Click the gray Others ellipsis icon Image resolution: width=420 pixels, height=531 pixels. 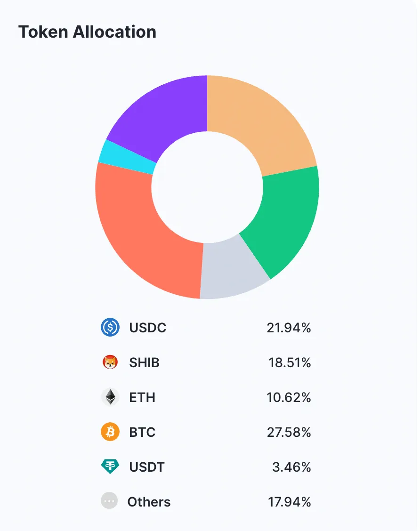pyautogui.click(x=109, y=501)
